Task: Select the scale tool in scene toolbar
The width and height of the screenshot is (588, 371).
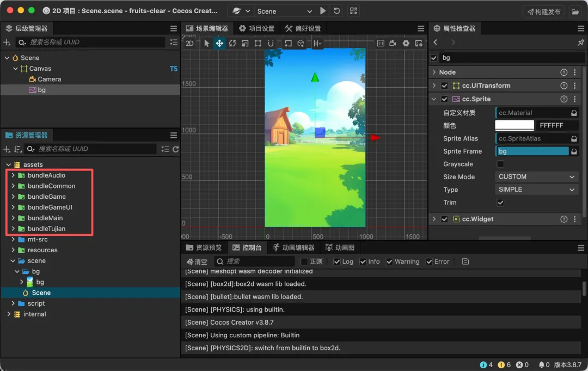Action: click(245, 44)
